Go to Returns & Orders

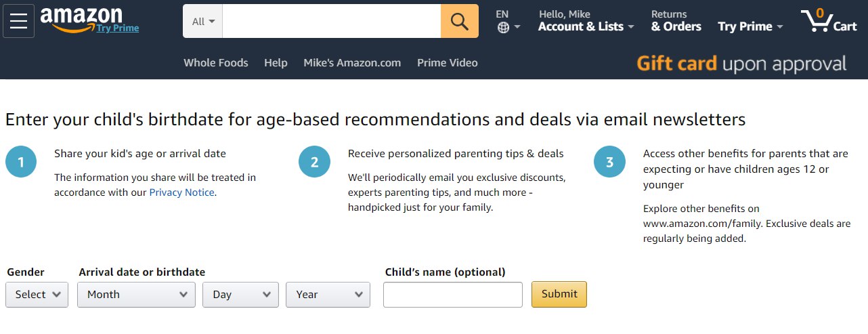(676, 21)
